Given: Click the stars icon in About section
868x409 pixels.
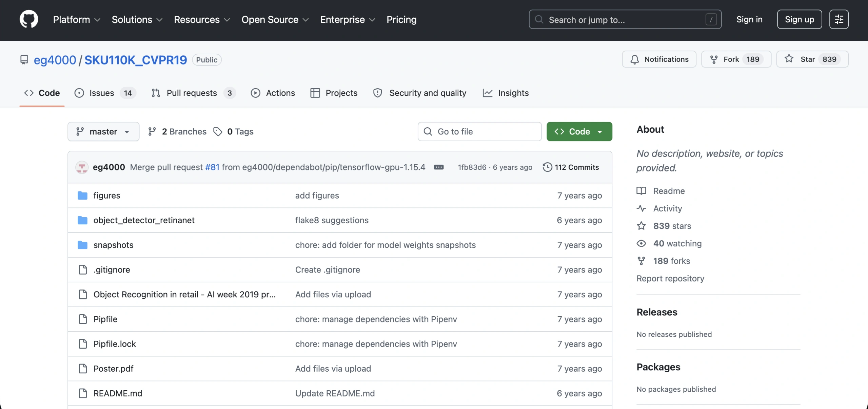Looking at the screenshot, I should [x=641, y=226].
